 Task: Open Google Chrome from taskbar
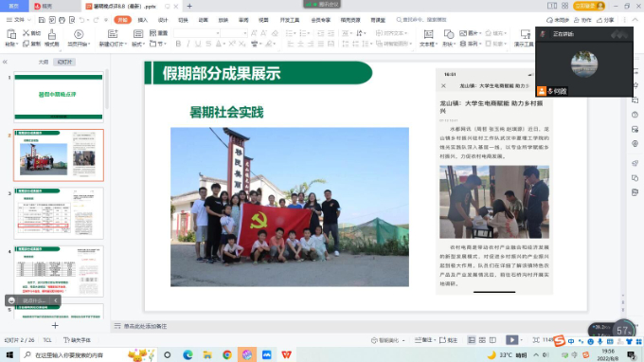click(x=227, y=354)
